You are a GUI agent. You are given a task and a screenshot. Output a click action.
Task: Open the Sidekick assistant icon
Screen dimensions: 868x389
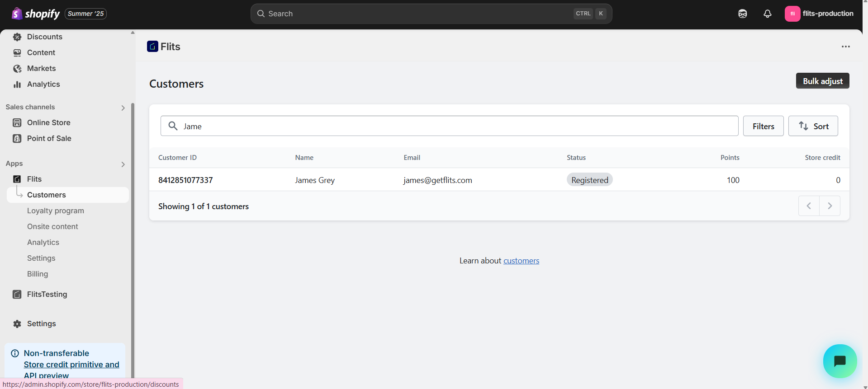[743, 14]
